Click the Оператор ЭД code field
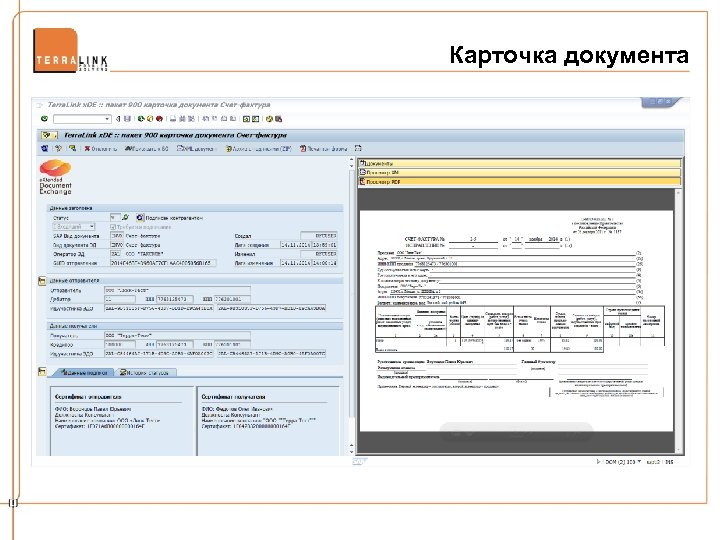This screenshot has height=540, width=720. click(116, 254)
